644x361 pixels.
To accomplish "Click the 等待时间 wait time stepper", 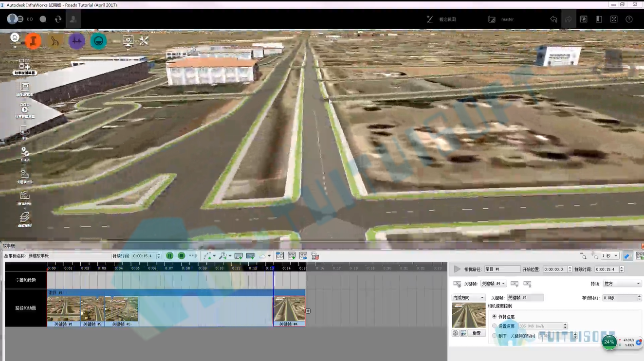I will tap(639, 298).
